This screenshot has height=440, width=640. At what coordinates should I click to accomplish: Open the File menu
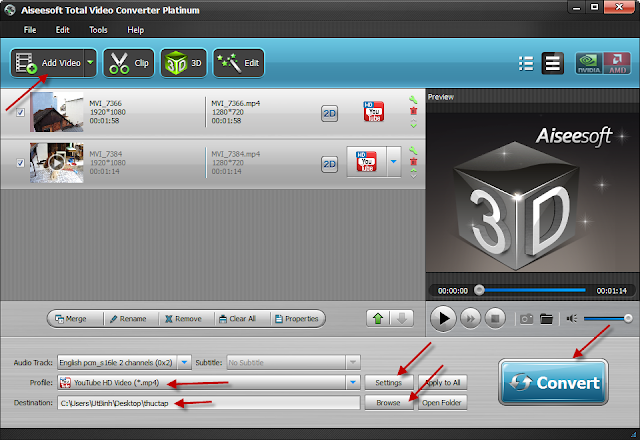click(30, 30)
